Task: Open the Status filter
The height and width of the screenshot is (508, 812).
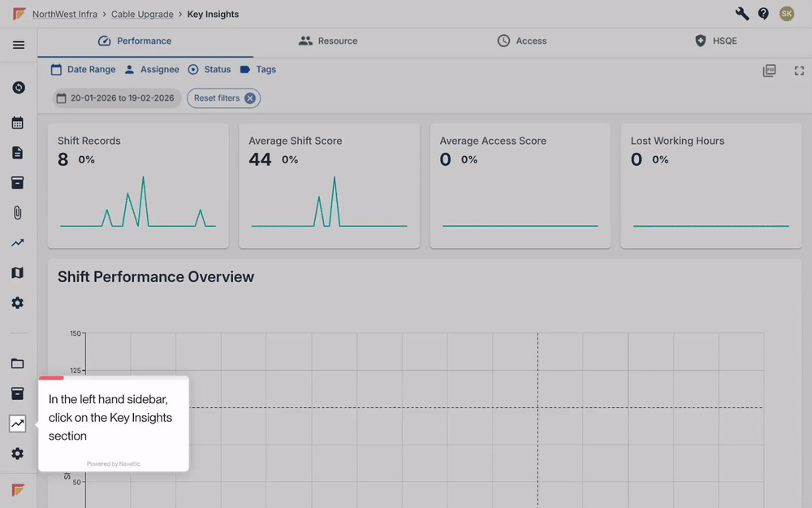Action: [x=209, y=69]
